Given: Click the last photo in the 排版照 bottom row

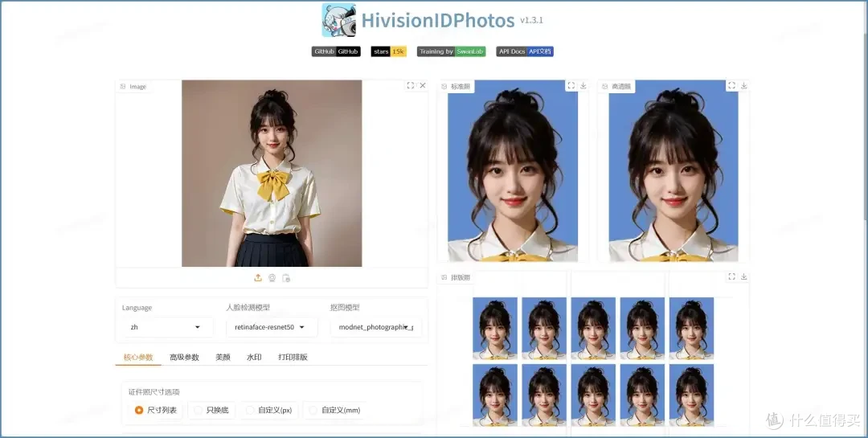Looking at the screenshot, I should [691, 395].
